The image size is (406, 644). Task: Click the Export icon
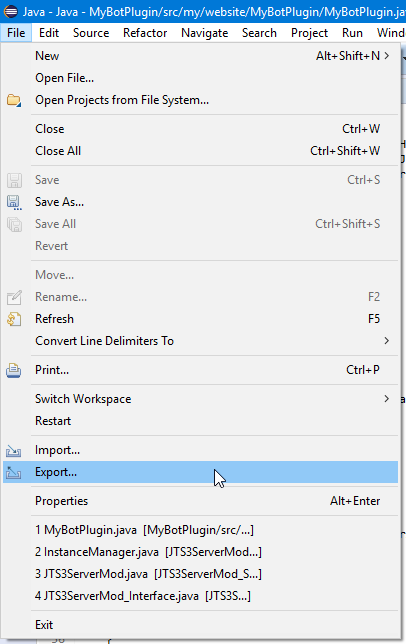click(x=14, y=473)
